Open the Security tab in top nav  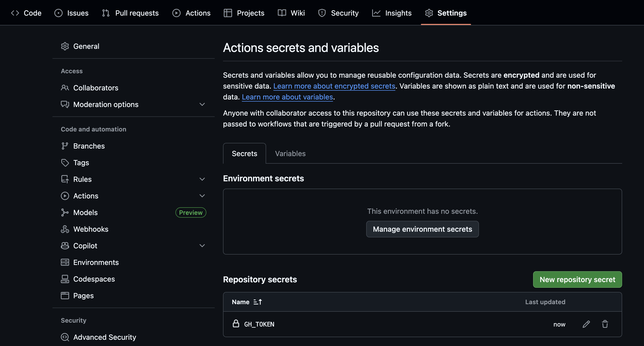click(x=338, y=13)
